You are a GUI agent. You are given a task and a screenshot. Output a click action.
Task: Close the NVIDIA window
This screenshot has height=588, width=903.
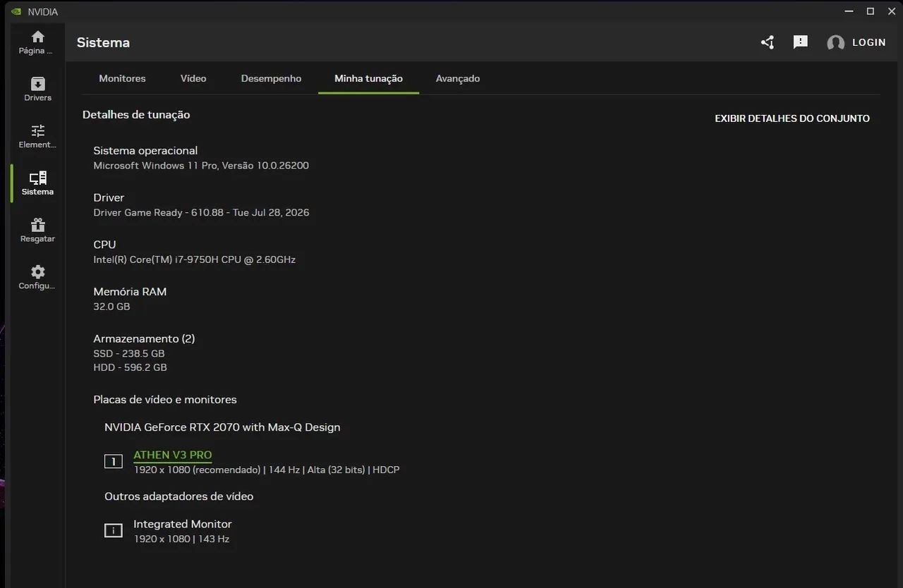pyautogui.click(x=892, y=11)
